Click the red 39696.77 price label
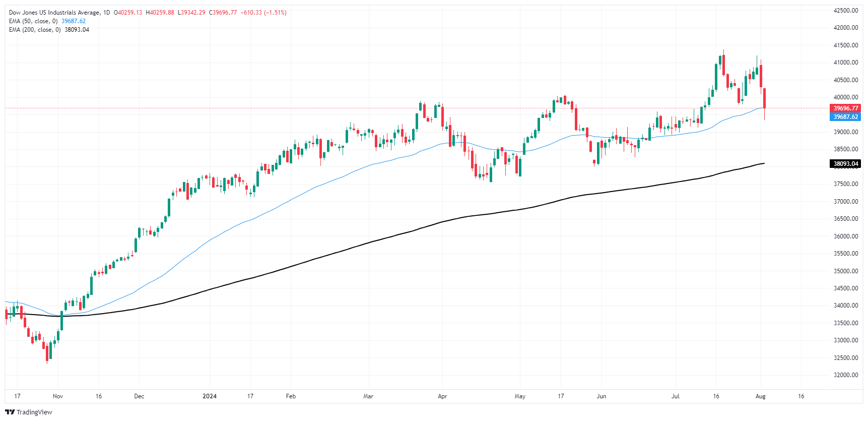Screen dimensions: 868x421 (845, 108)
